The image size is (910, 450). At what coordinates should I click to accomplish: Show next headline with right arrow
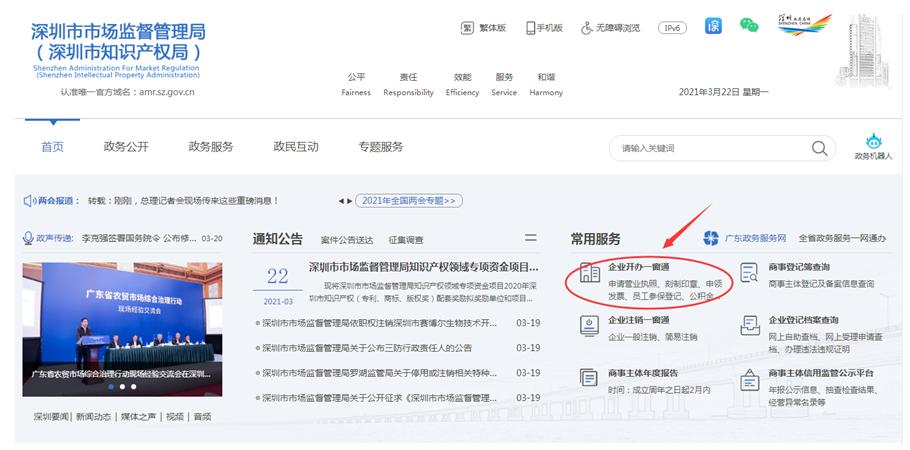point(349,201)
